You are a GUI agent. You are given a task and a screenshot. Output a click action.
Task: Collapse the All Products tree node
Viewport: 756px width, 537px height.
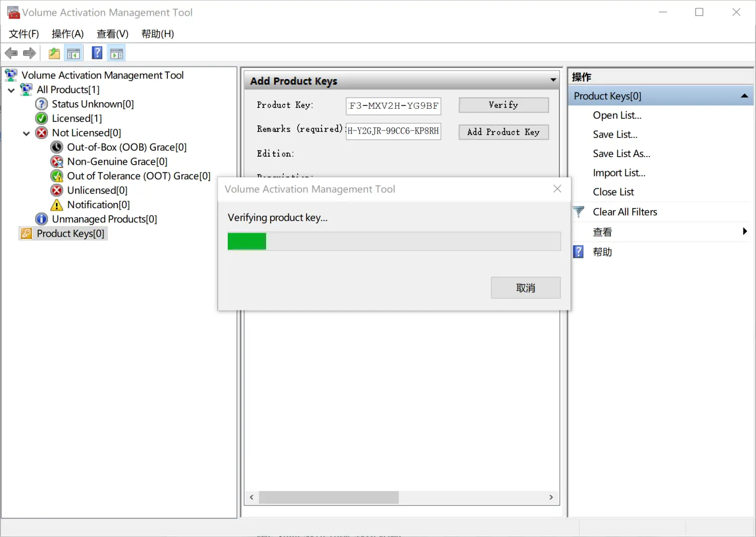(11, 90)
